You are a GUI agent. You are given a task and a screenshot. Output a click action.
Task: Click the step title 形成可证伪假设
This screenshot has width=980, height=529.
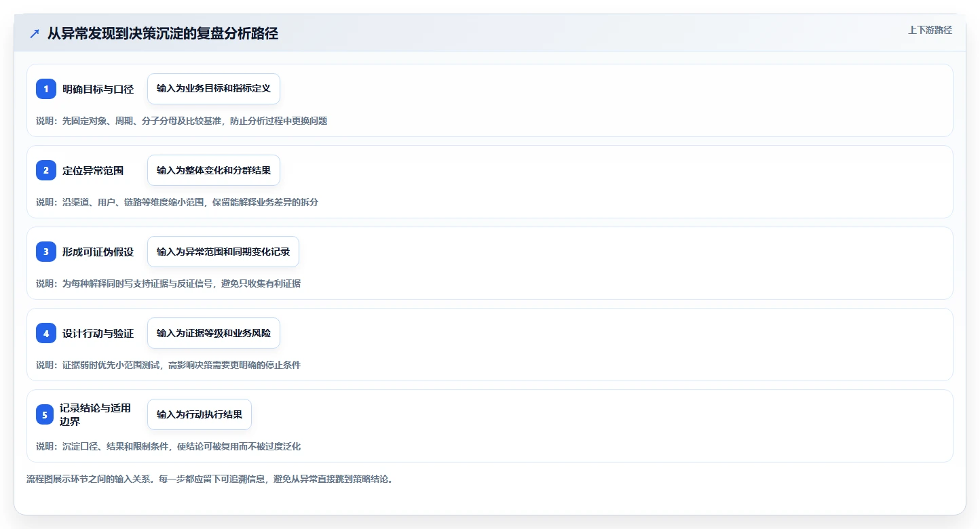(98, 252)
